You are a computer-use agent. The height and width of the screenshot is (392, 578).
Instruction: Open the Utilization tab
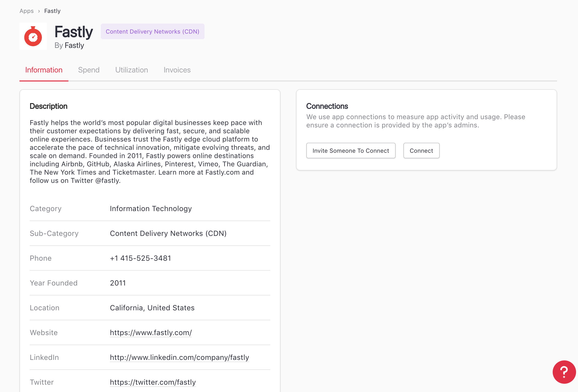pyautogui.click(x=131, y=70)
